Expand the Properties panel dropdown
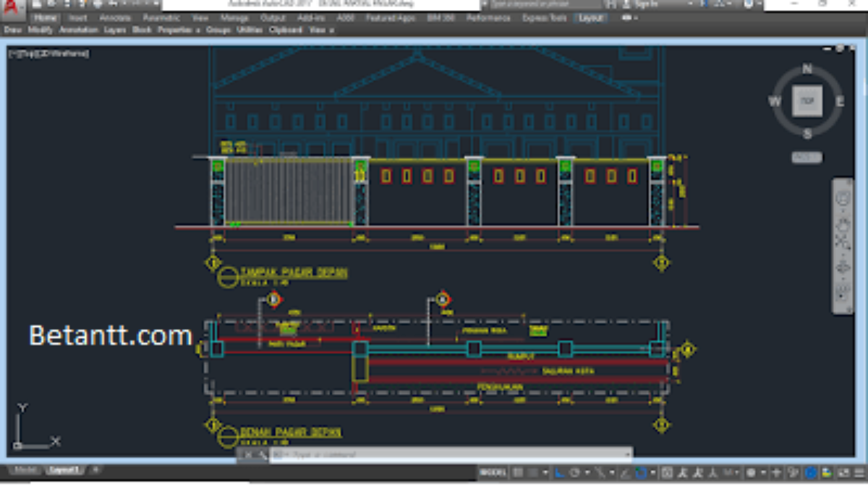 [179, 30]
